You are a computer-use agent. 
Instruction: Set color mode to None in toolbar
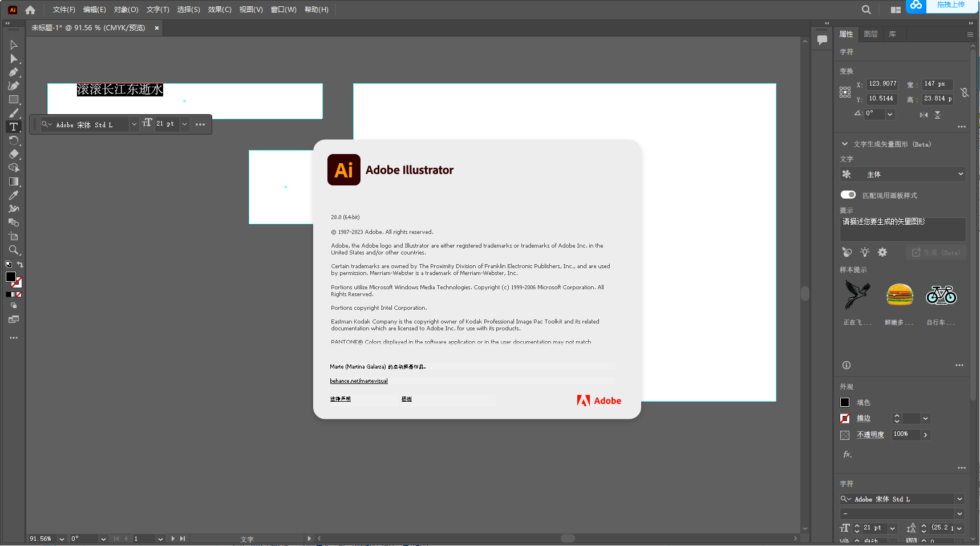point(19,294)
